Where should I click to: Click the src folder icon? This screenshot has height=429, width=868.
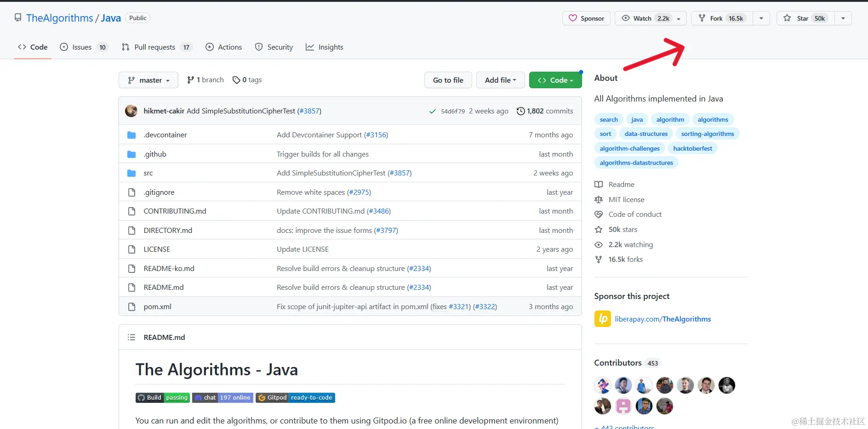[x=131, y=173]
